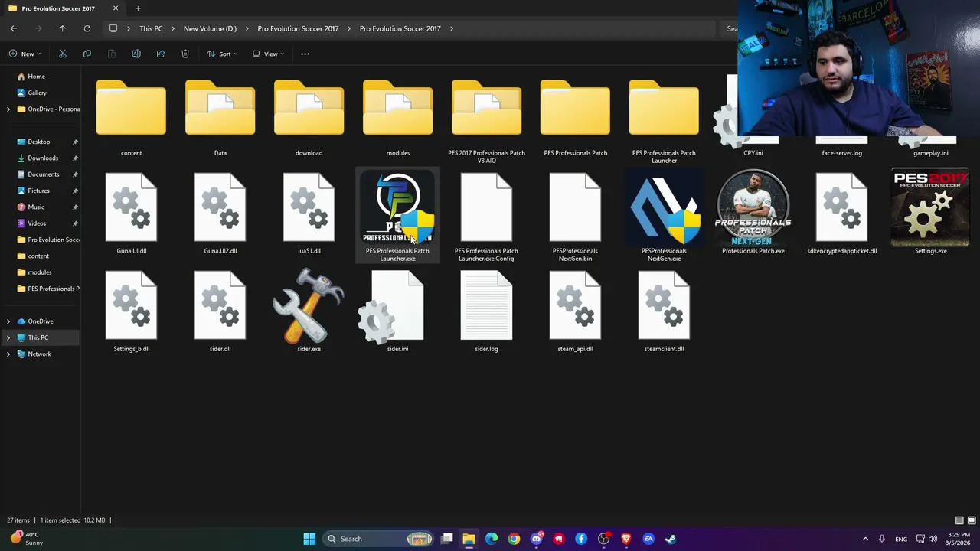
Task: Select the steamclient.dll file
Action: coord(664,311)
